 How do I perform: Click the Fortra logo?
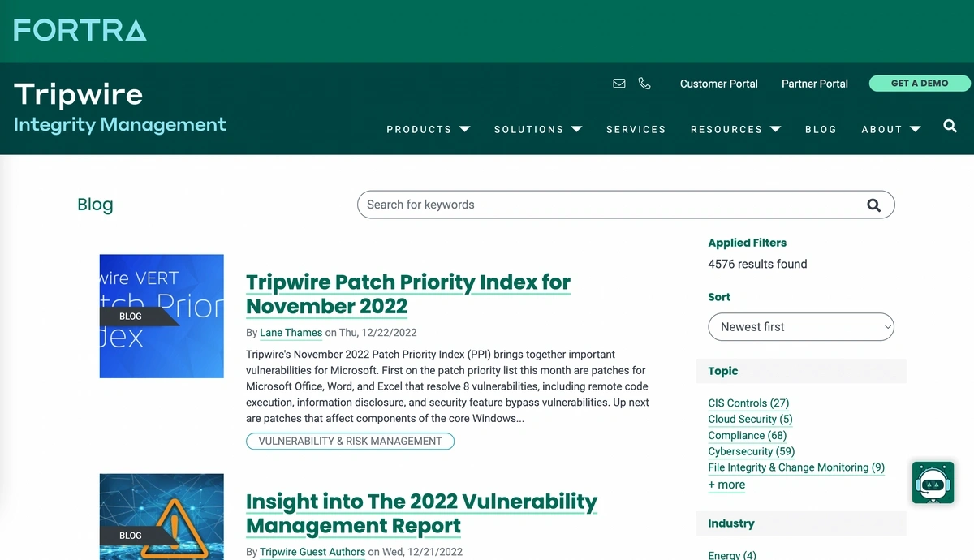[x=80, y=30]
